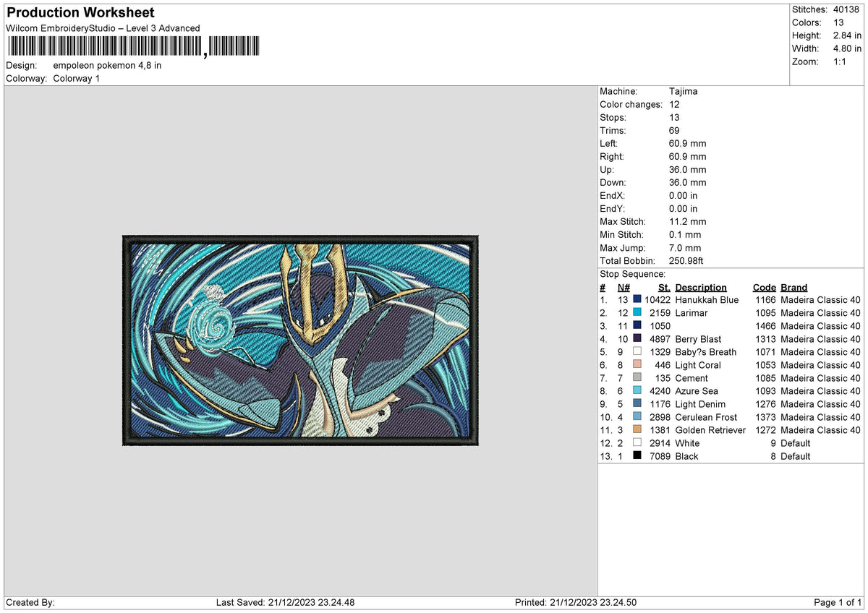
Task: Click the Berry Blast color swatch
Action: (x=637, y=339)
